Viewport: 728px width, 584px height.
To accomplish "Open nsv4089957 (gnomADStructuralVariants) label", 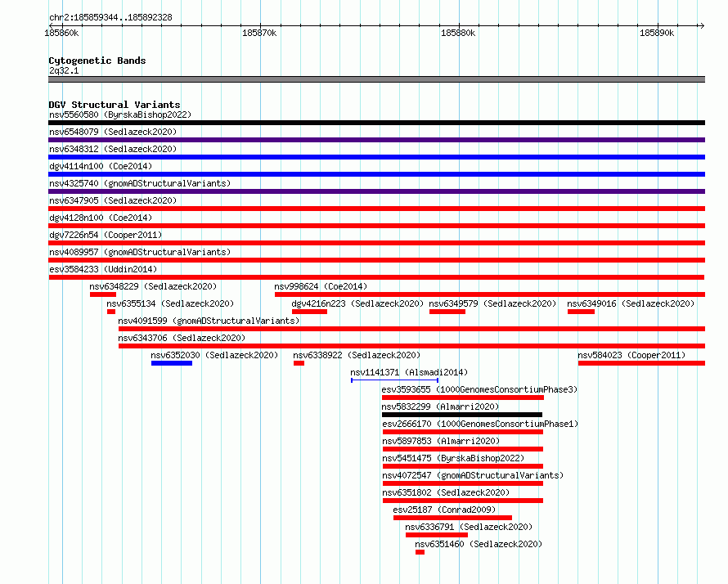I will 140,252.
